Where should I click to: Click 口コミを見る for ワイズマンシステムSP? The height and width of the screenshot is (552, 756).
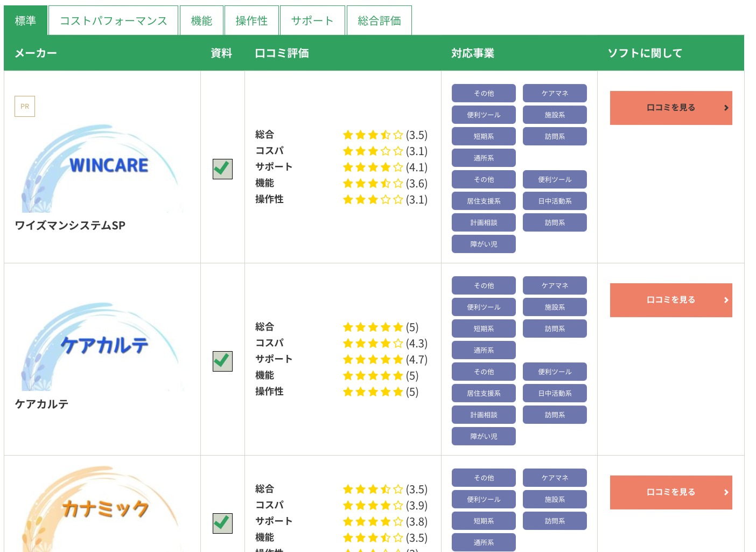pos(671,108)
